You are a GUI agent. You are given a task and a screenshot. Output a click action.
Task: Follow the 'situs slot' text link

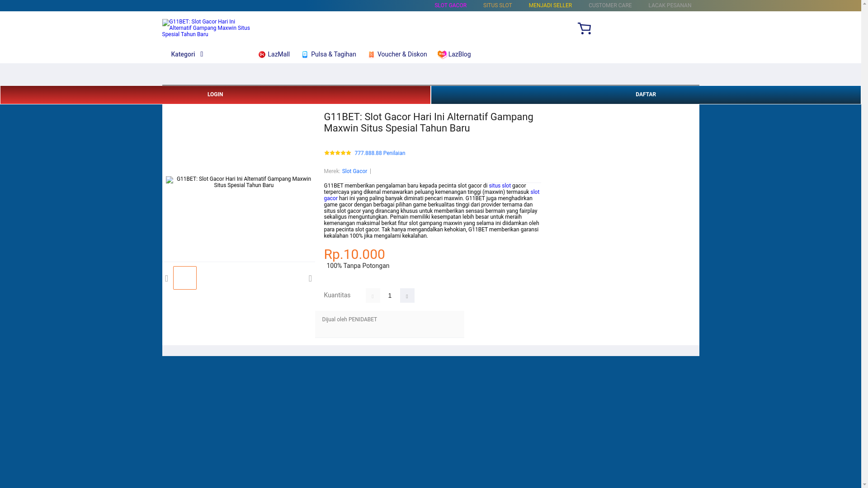(500, 186)
